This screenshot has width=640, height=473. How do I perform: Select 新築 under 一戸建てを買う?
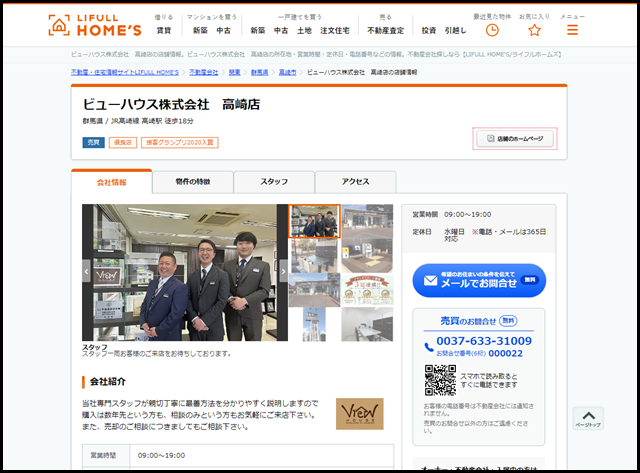pyautogui.click(x=258, y=31)
